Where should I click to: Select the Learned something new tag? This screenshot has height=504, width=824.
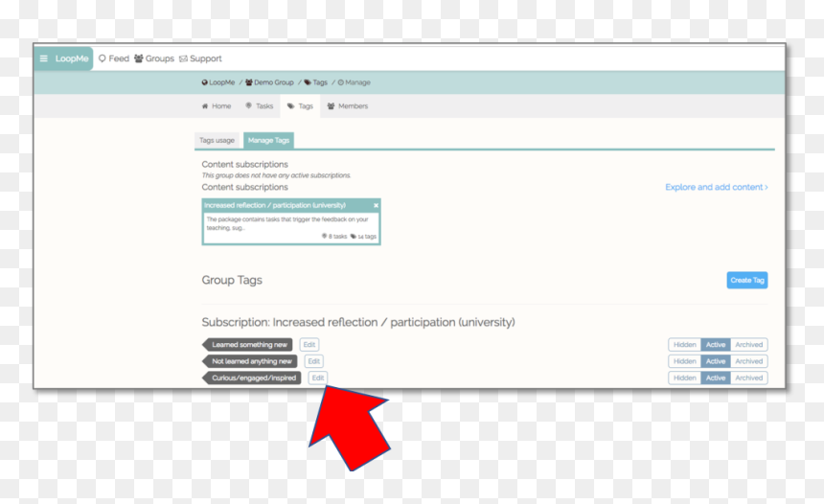pos(247,345)
